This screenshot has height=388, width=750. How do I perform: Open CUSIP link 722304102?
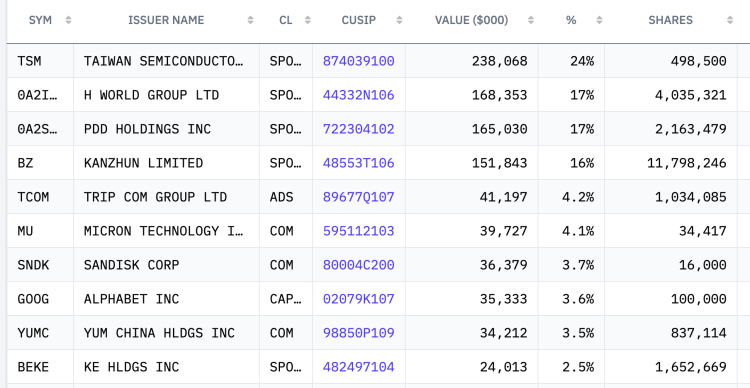[x=359, y=129]
